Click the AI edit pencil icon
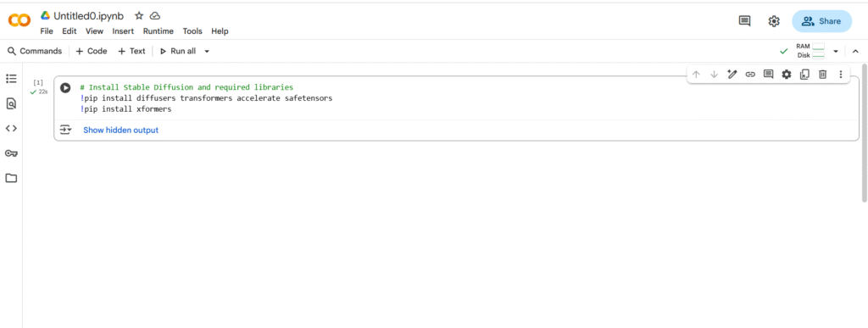Image resolution: width=868 pixels, height=328 pixels. (732, 74)
